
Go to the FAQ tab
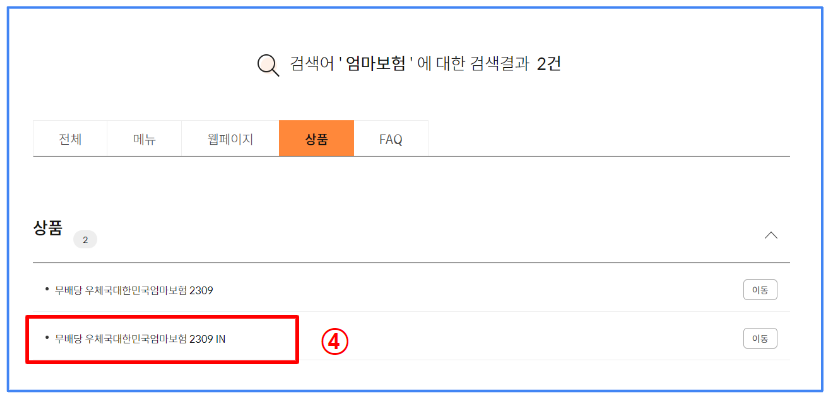click(x=391, y=139)
